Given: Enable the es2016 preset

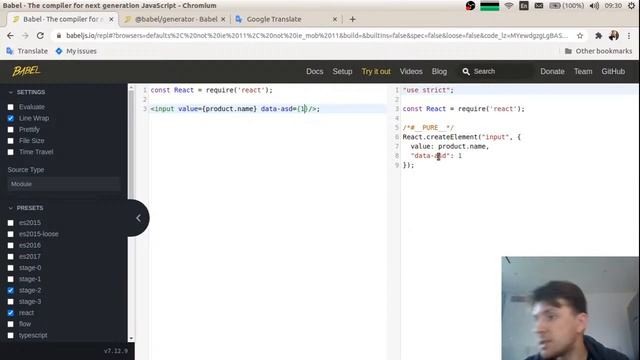Looking at the screenshot, I should (11, 245).
